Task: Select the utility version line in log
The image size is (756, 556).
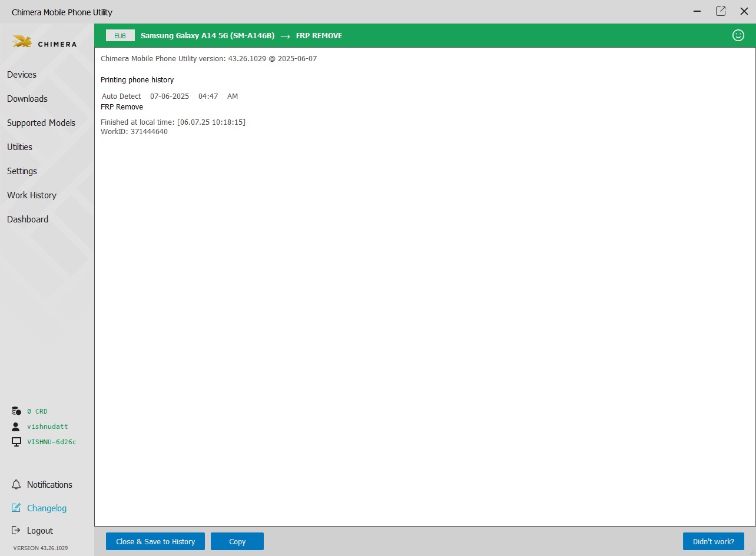Action: point(209,59)
